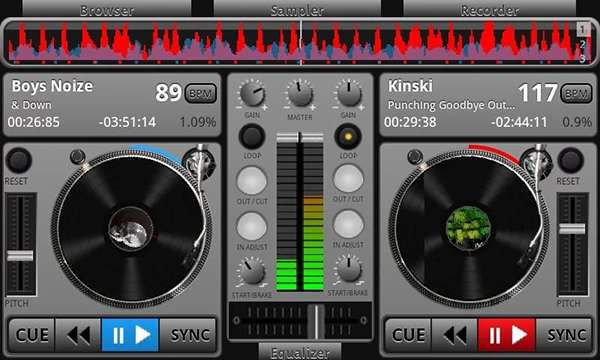
Task: Toggle play/pause on the right deck
Action: (x=507, y=335)
